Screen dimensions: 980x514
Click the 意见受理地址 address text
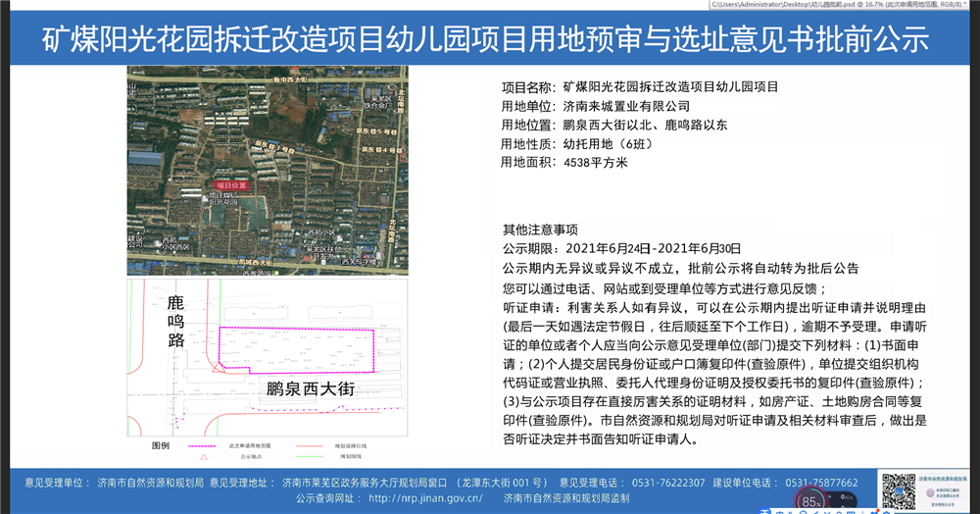[x=415, y=483]
